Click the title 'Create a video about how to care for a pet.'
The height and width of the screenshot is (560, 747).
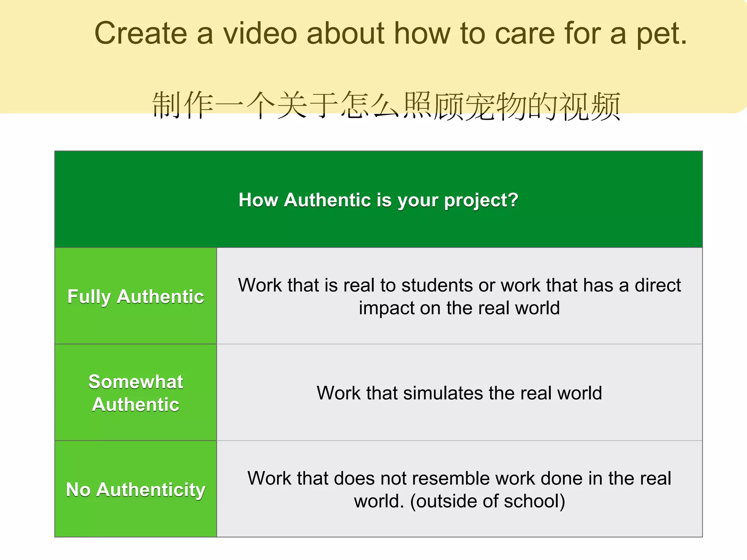click(391, 34)
